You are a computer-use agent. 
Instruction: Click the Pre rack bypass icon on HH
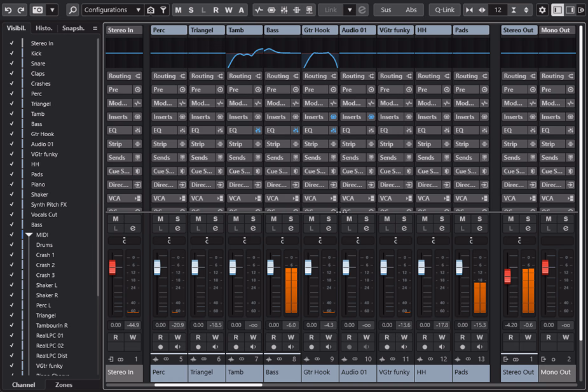[x=447, y=89]
